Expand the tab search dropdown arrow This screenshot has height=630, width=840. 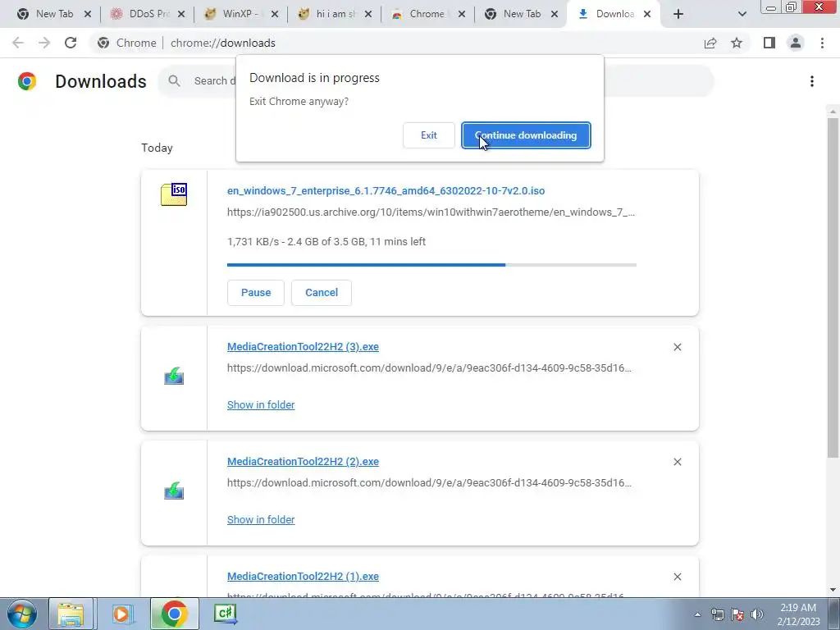click(x=742, y=15)
